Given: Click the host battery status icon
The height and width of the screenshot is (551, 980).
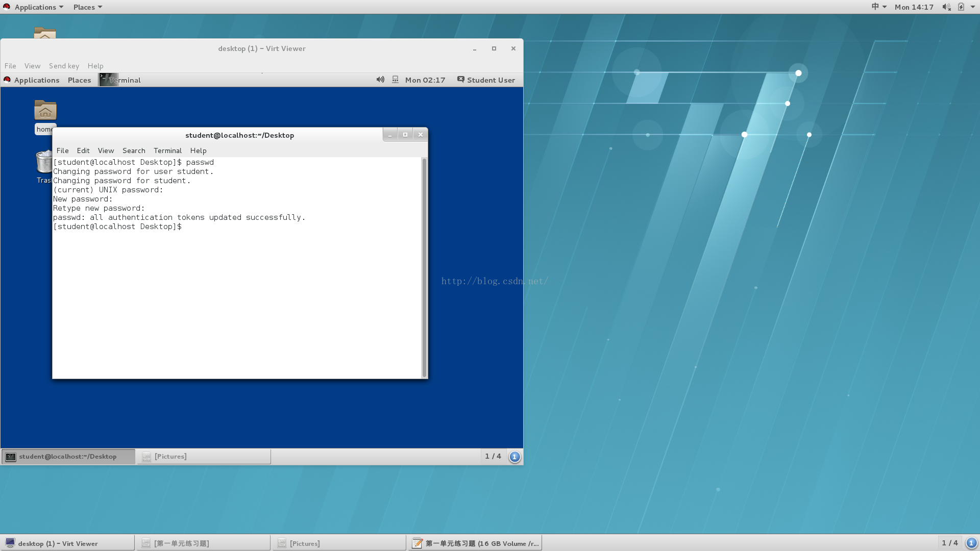Looking at the screenshot, I should (961, 7).
